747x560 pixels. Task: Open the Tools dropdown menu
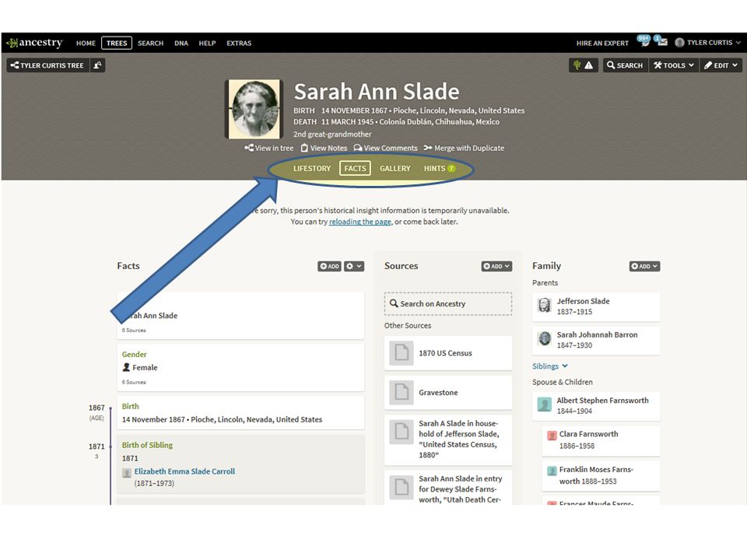pyautogui.click(x=674, y=65)
